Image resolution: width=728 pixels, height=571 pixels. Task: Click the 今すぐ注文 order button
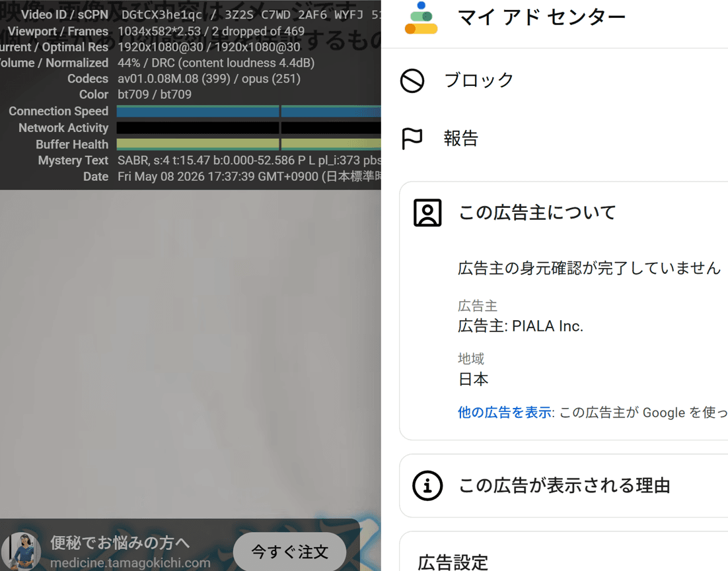coord(290,552)
